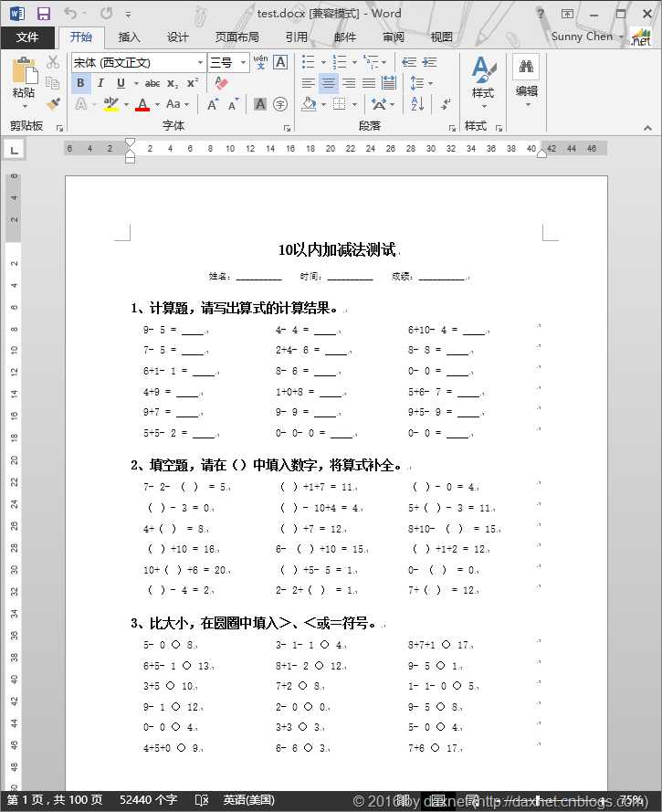The width and height of the screenshot is (662, 812).
Task: Redo the last action
Action: pos(107,14)
